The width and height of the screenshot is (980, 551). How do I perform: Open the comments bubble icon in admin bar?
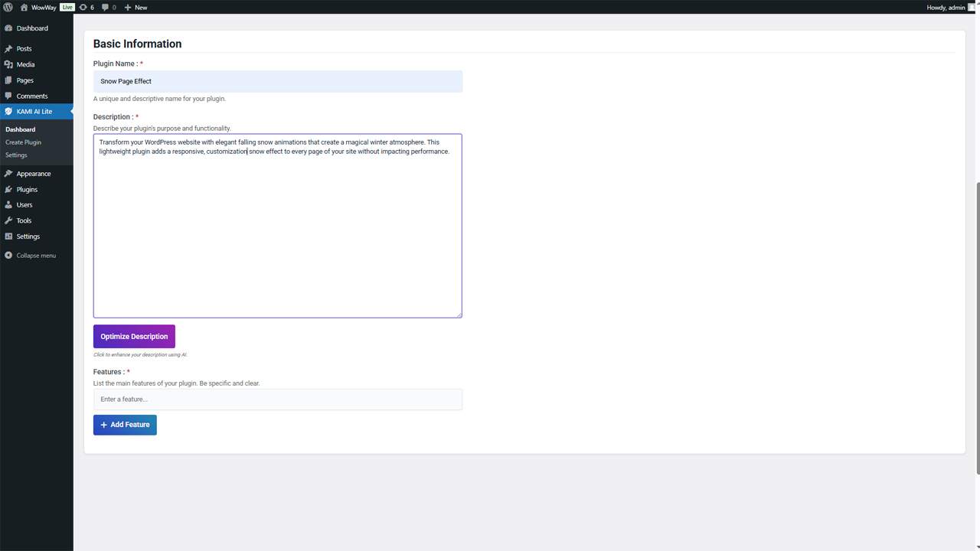click(105, 7)
